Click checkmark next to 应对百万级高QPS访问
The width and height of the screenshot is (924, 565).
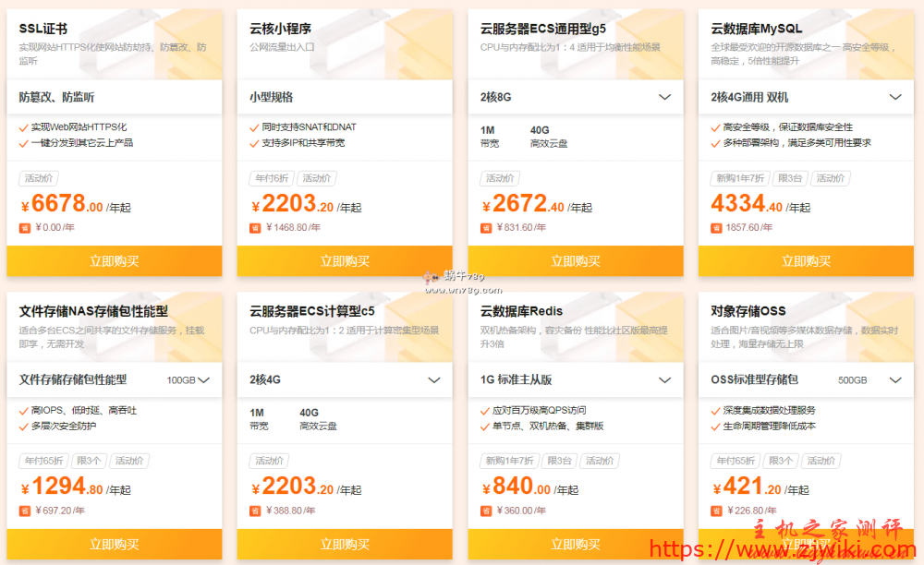[485, 411]
